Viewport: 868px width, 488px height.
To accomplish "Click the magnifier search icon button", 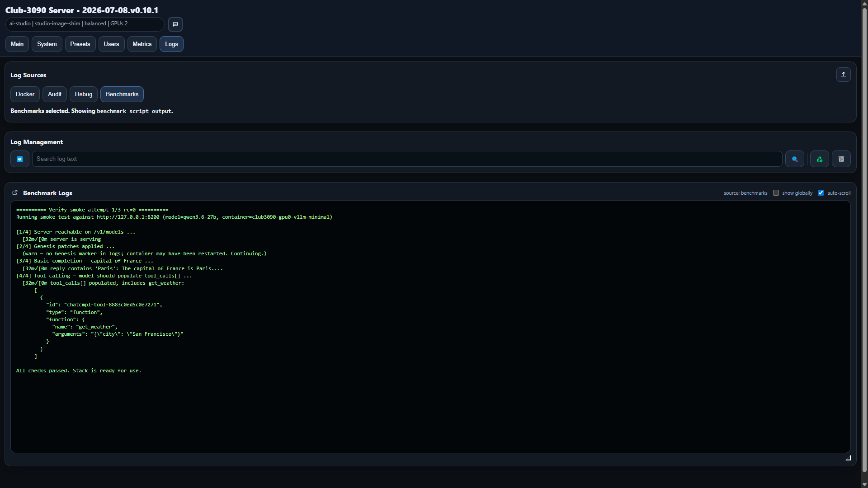I will [x=795, y=159].
